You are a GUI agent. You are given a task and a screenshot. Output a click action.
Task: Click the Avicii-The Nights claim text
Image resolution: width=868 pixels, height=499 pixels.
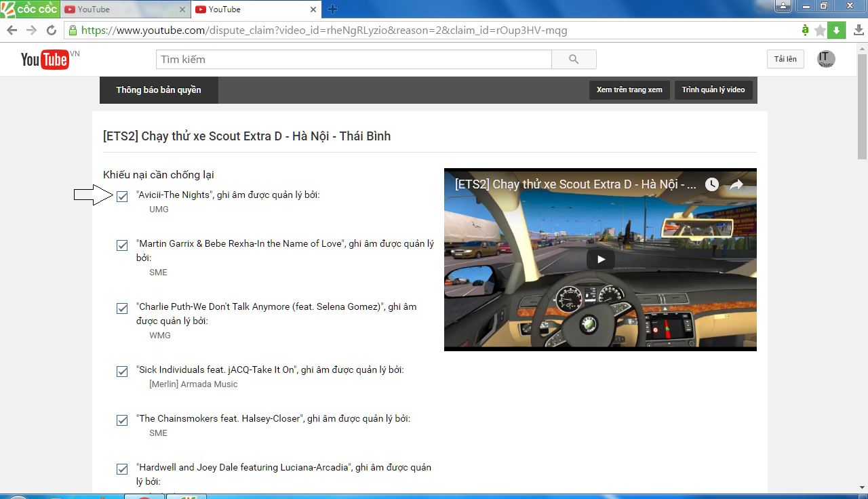point(228,195)
